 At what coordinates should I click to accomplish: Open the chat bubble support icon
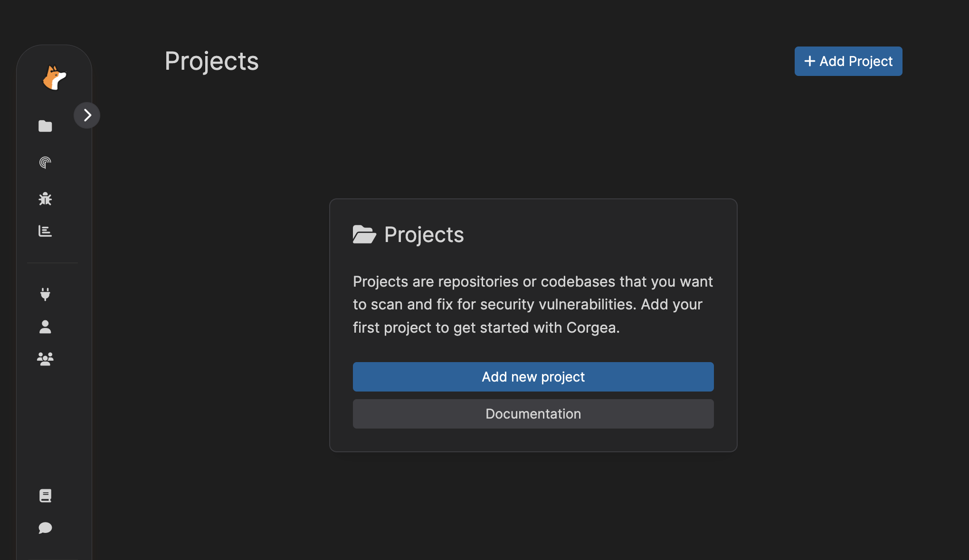pos(45,528)
